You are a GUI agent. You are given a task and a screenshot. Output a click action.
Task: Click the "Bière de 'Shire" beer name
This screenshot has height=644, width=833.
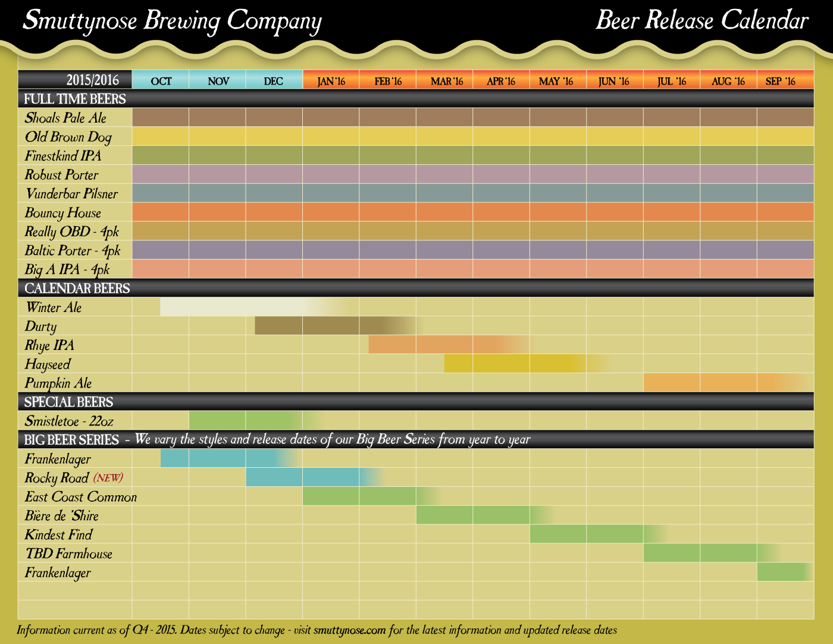[62, 516]
